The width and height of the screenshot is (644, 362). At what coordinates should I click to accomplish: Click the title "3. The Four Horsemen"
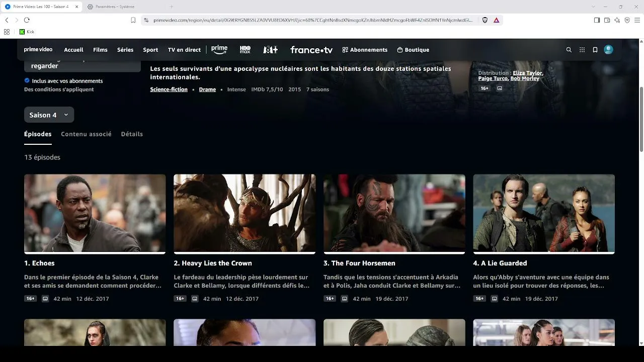point(359,263)
